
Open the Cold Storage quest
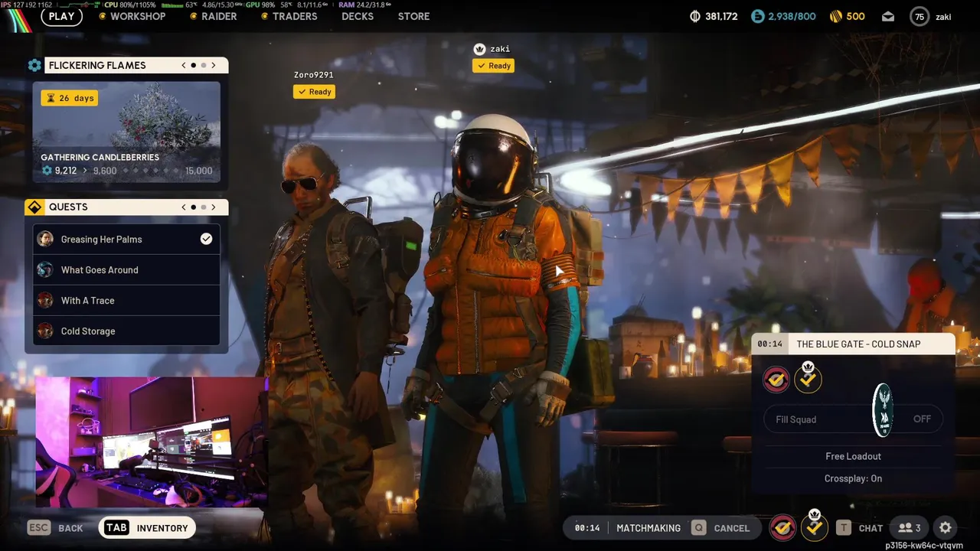(x=126, y=331)
